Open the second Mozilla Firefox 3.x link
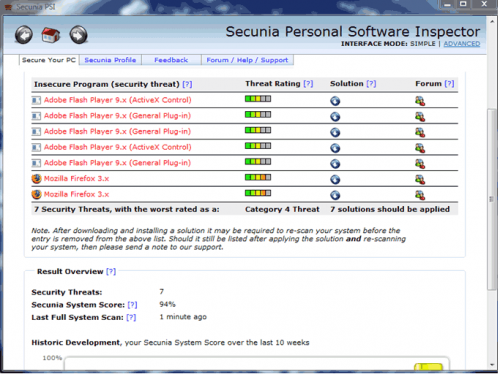Viewport: 500px width, 374px height. pyautogui.click(x=76, y=194)
